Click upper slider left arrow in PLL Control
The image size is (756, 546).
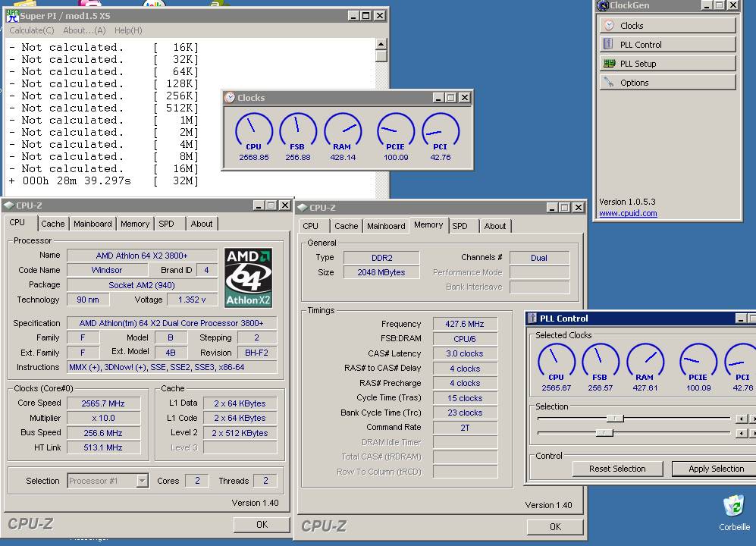tap(742, 419)
